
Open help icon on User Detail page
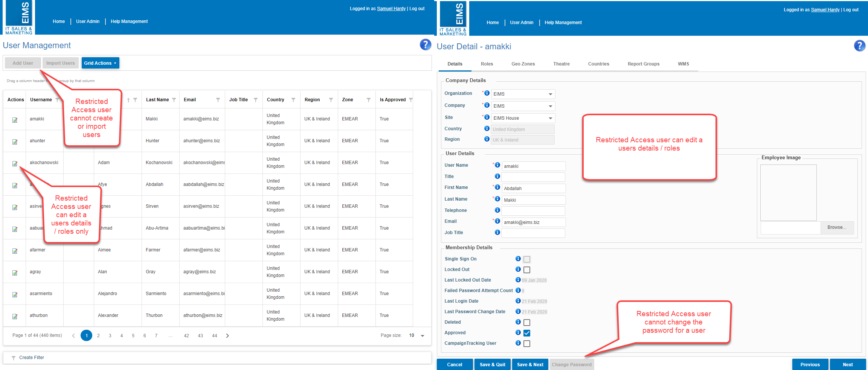point(860,46)
